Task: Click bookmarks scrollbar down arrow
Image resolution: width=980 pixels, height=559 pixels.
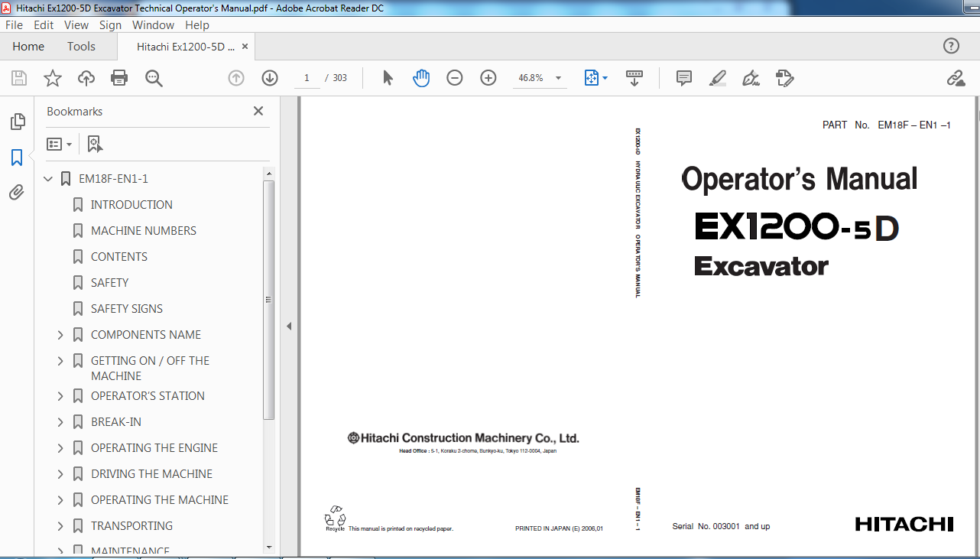Action: 268,548
